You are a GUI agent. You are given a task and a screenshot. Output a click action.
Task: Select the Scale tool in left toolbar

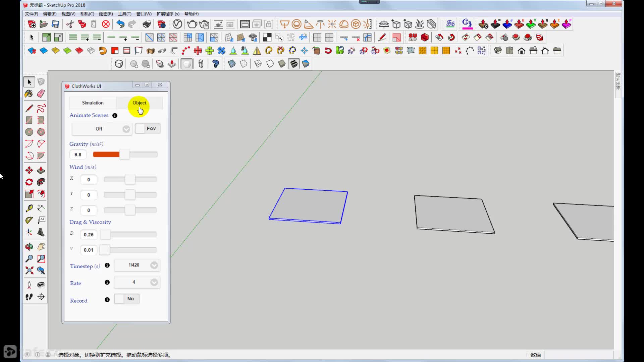29,194
